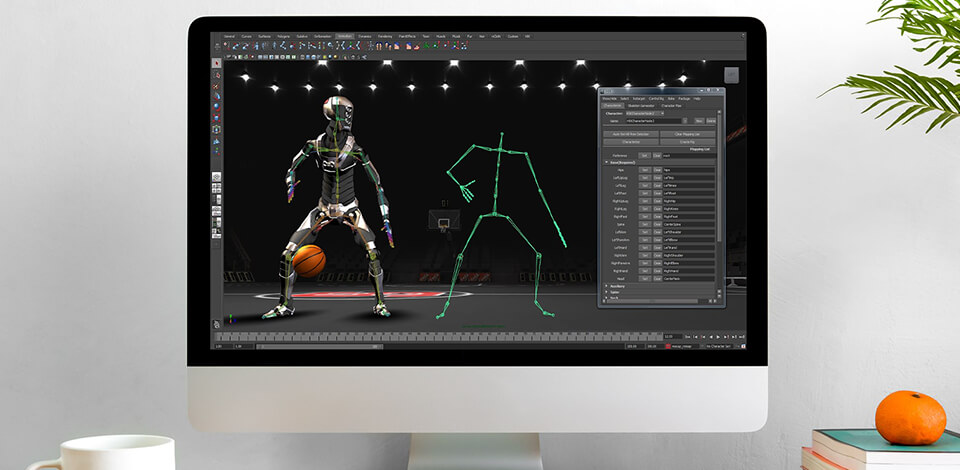Click the view cube in viewport corner
The width and height of the screenshot is (960, 470).
[x=730, y=74]
